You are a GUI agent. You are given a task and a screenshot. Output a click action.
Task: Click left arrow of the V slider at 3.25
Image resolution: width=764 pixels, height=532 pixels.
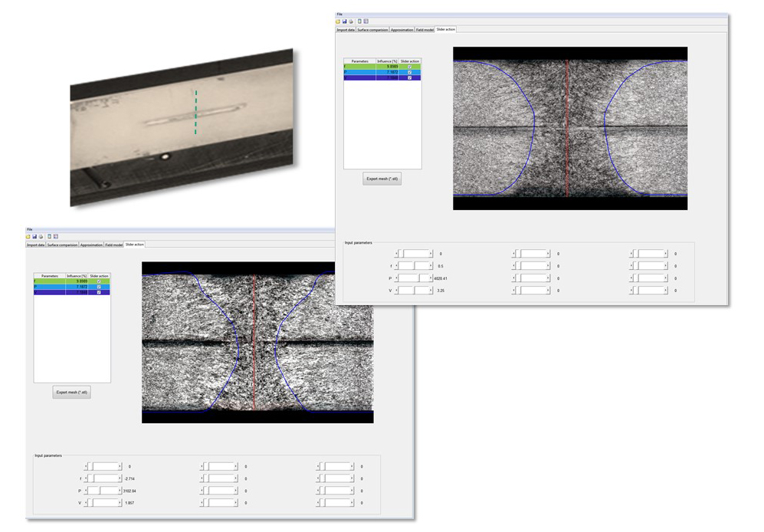pos(397,290)
